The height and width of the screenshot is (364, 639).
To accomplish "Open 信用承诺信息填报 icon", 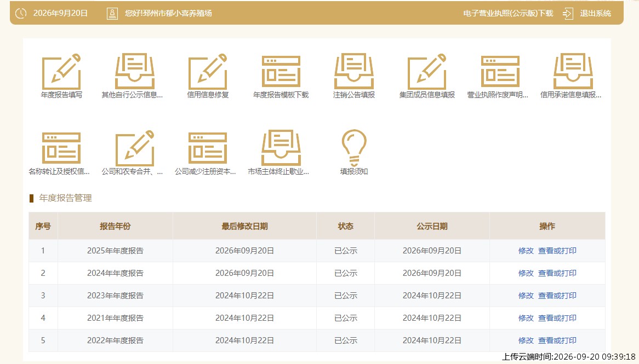I will tap(573, 71).
